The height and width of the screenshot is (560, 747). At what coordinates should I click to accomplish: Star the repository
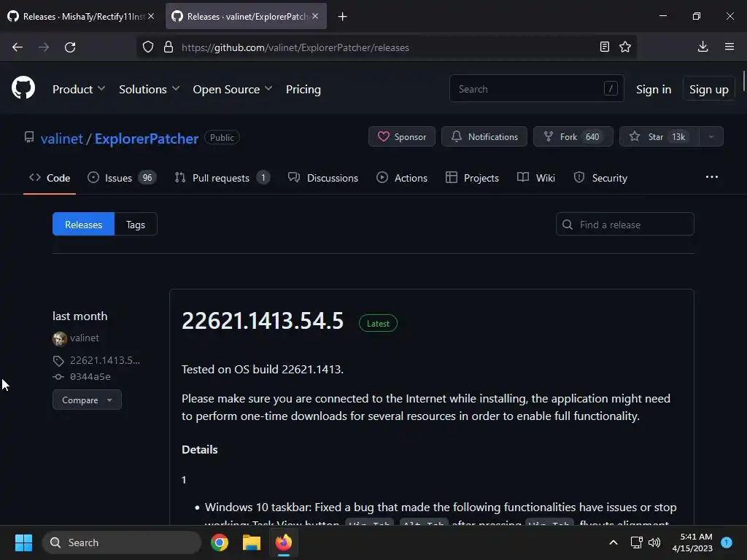[x=659, y=136]
